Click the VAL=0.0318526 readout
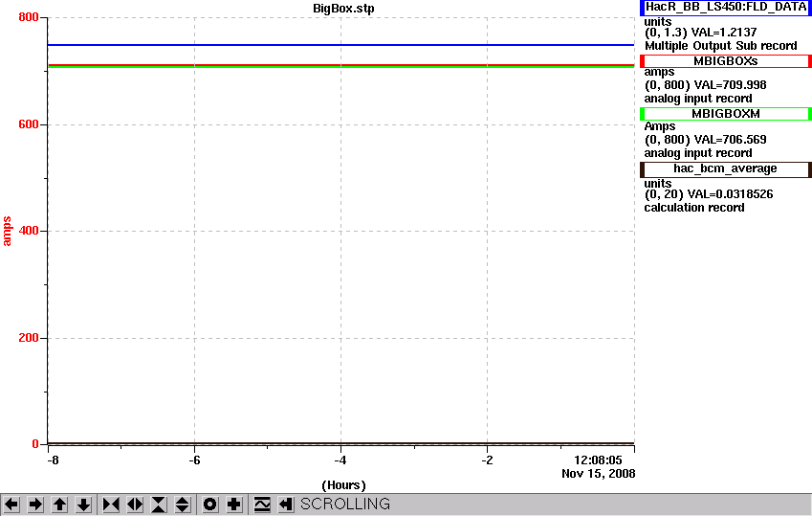This screenshot has height=516, width=812. (730, 194)
